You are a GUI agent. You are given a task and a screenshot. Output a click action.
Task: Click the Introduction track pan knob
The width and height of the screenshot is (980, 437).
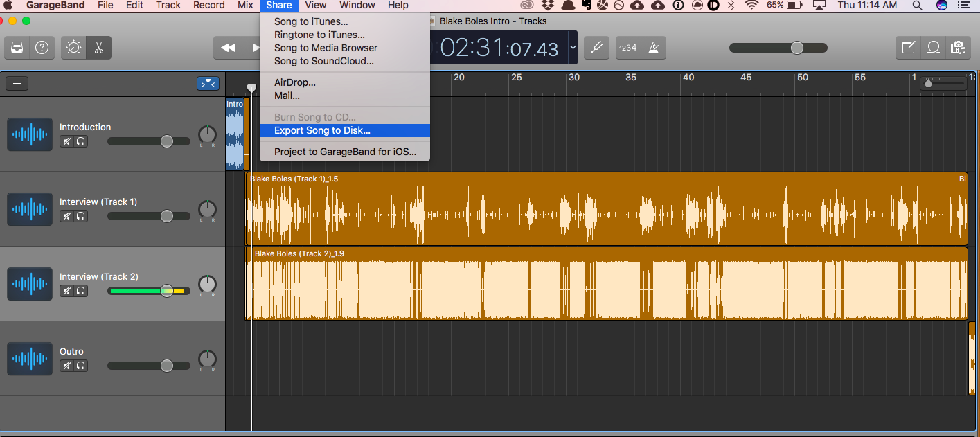[x=207, y=134]
